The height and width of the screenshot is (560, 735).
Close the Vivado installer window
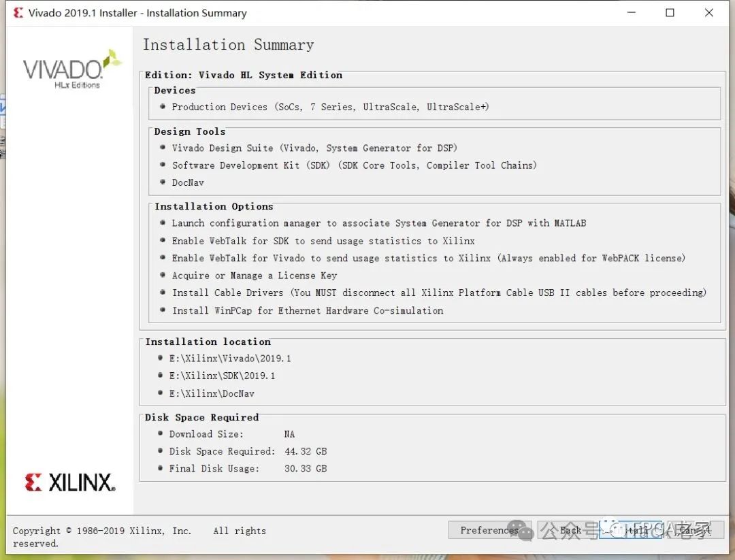[708, 13]
